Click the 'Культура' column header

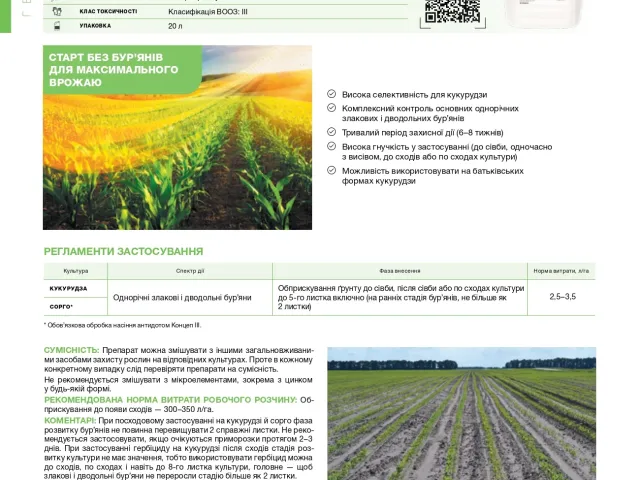click(x=76, y=271)
